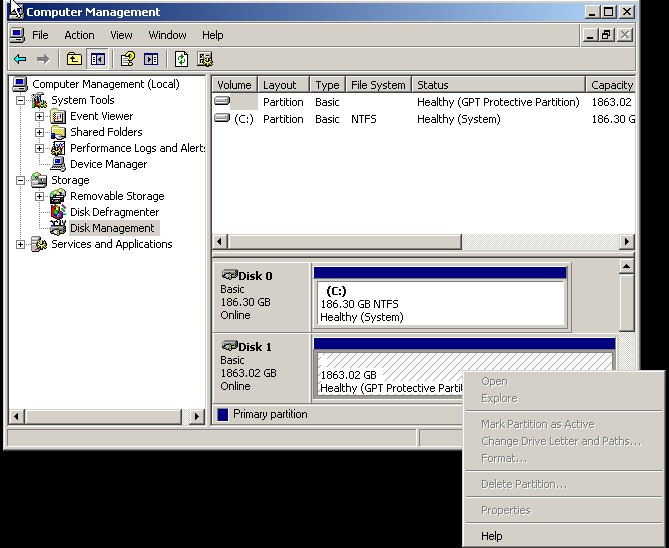Choose Help from the context menu
Viewport: 669px width, 548px height.
point(492,536)
